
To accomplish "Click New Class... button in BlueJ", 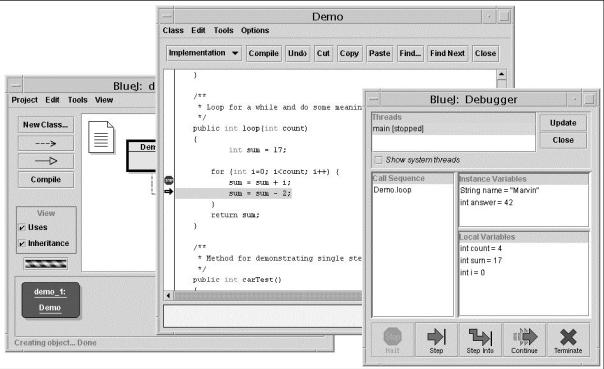I will (x=45, y=125).
